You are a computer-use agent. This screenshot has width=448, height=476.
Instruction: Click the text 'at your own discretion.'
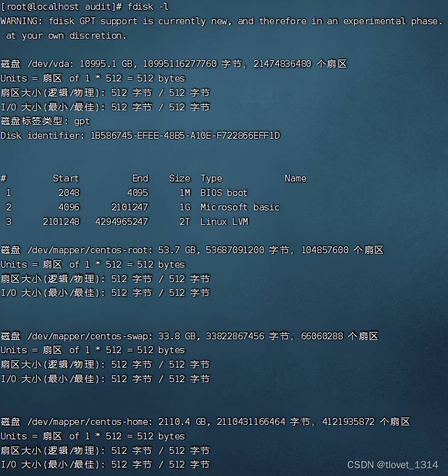pos(66,36)
